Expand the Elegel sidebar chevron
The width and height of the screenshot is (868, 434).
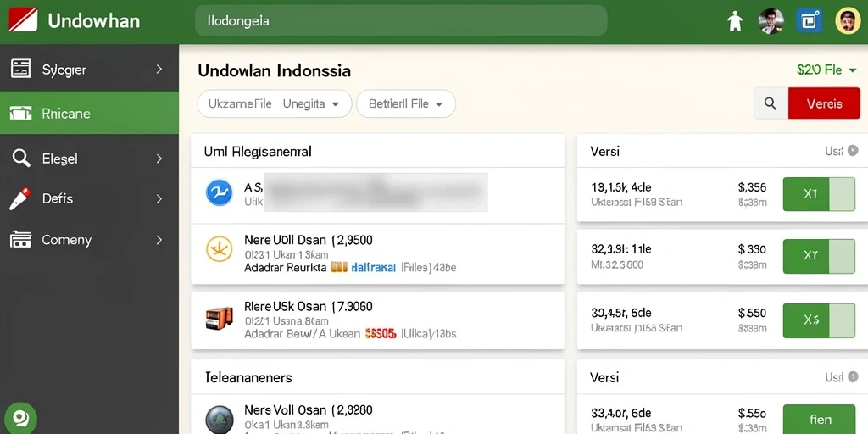159,159
